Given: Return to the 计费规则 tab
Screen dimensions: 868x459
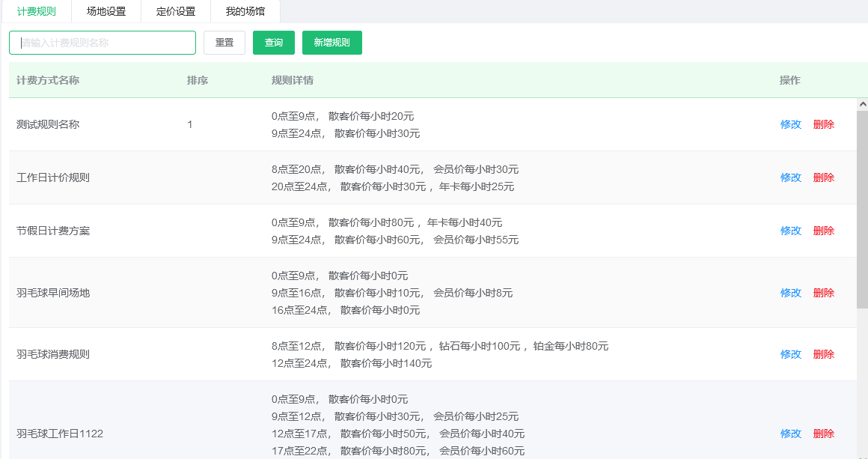Looking at the screenshot, I should click(38, 12).
